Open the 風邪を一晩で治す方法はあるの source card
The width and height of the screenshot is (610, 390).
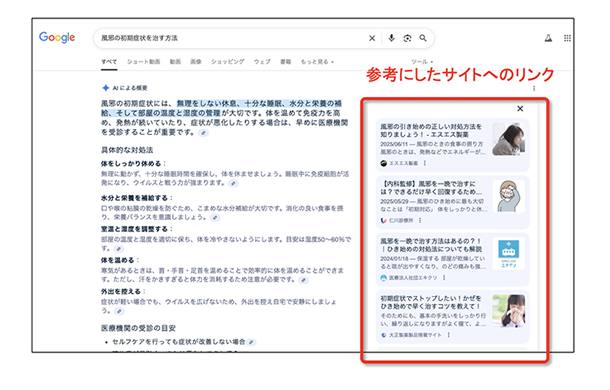453,259
